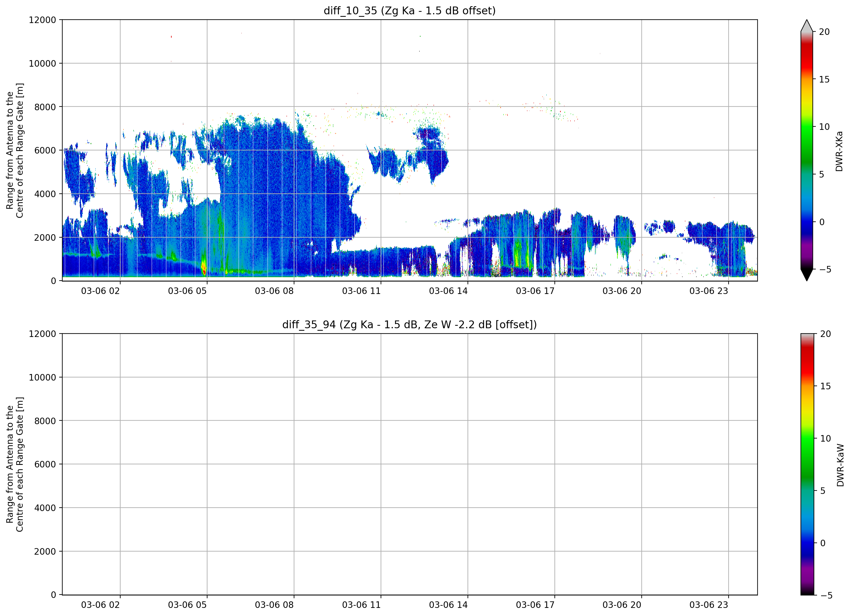Screen dimensions: 851x616
Task: Click y-axis label of the diff_10_35 plot
Action: coord(15,150)
